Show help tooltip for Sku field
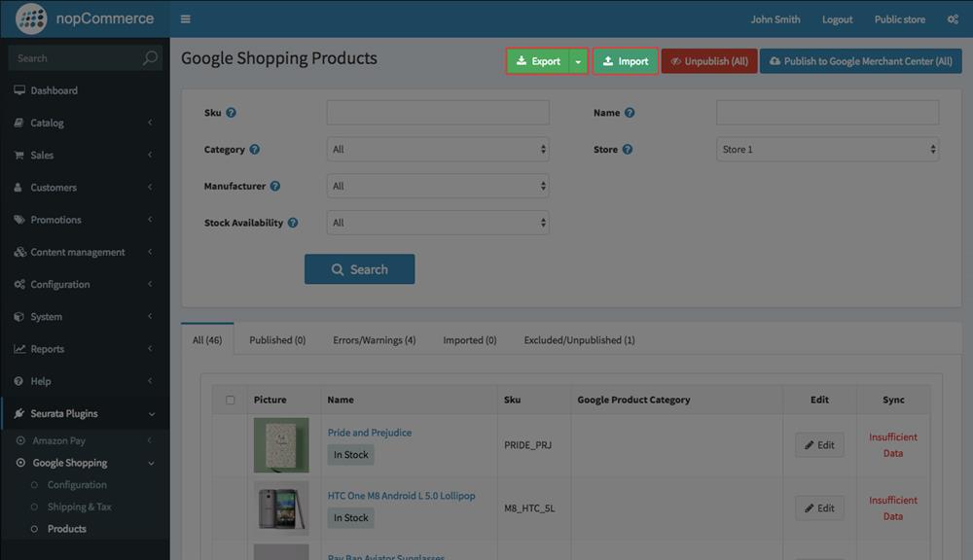This screenshot has height=560, width=973. coord(231,112)
